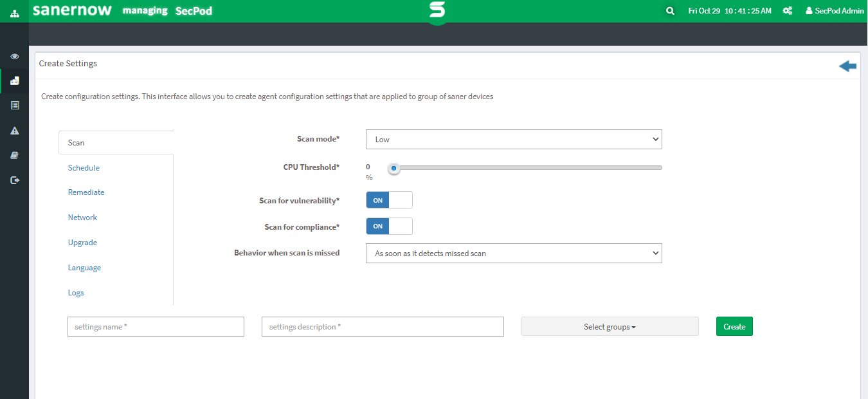The width and height of the screenshot is (868, 399).
Task: Open the Logs tab
Action: pos(76,293)
